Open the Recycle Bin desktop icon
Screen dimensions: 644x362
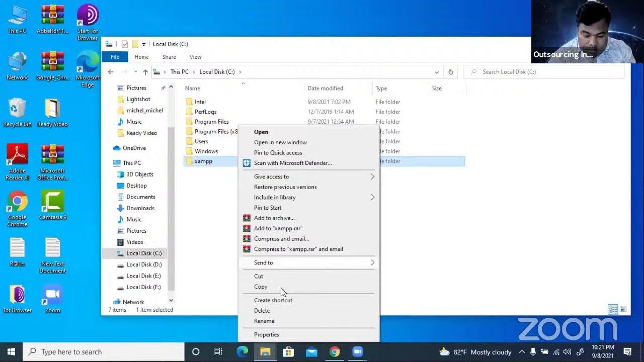pyautogui.click(x=17, y=112)
